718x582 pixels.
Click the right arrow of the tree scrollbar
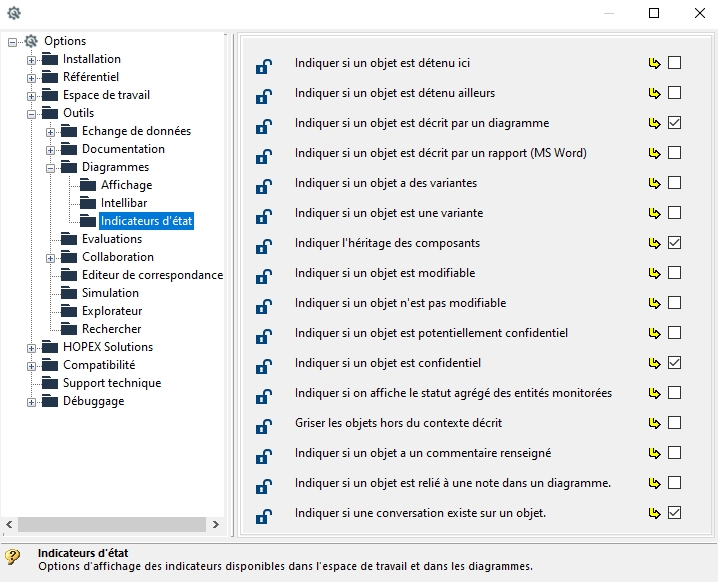[x=216, y=525]
